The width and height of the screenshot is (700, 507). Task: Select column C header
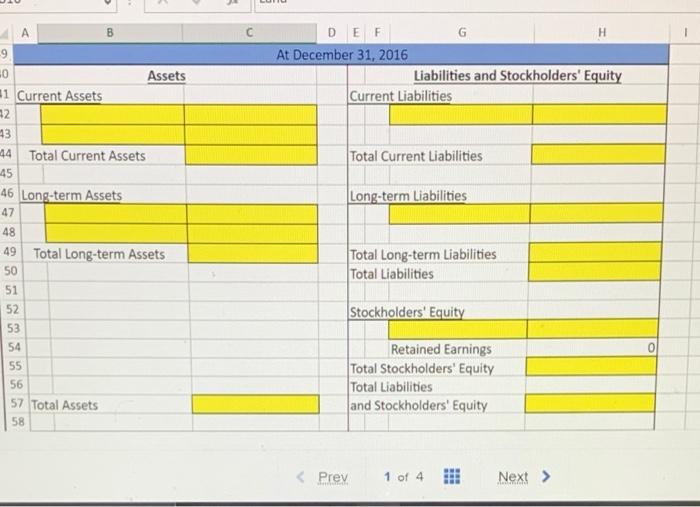tap(249, 33)
